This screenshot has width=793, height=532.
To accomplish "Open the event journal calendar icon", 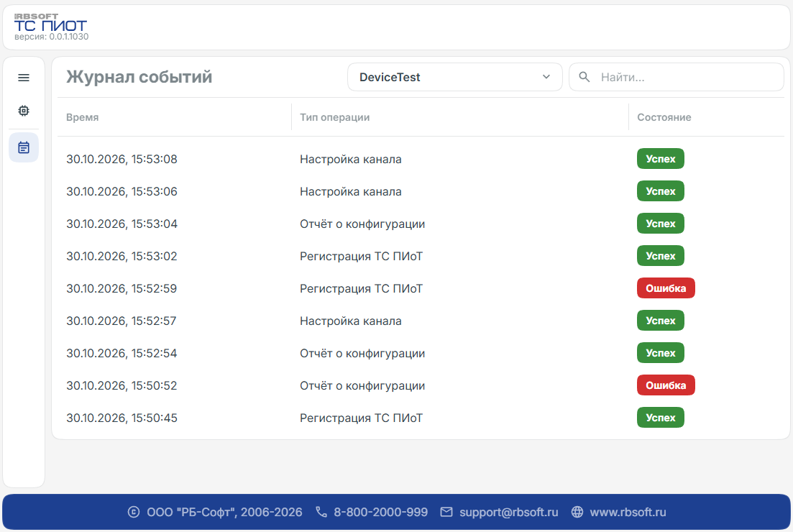I will tap(24, 147).
